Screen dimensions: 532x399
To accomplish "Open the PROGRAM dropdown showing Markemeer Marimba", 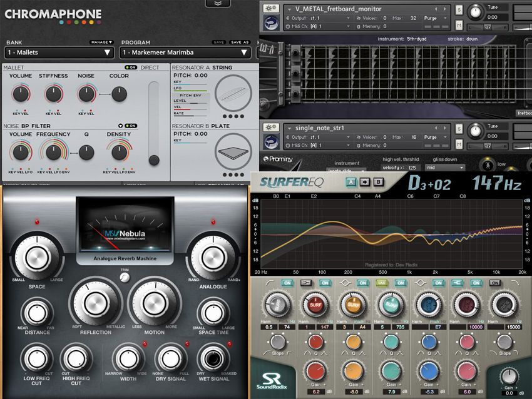I will pos(185,53).
